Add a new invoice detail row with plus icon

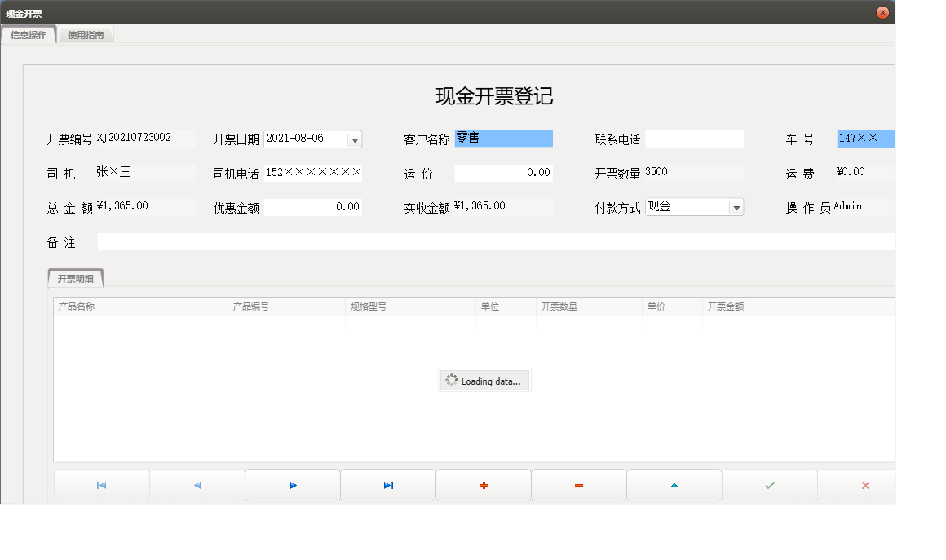tap(483, 484)
